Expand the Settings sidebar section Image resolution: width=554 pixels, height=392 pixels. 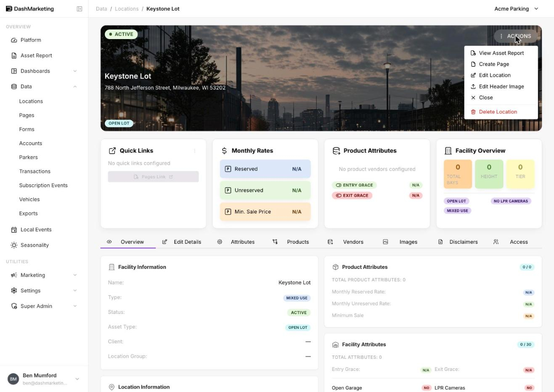pyautogui.click(x=44, y=291)
